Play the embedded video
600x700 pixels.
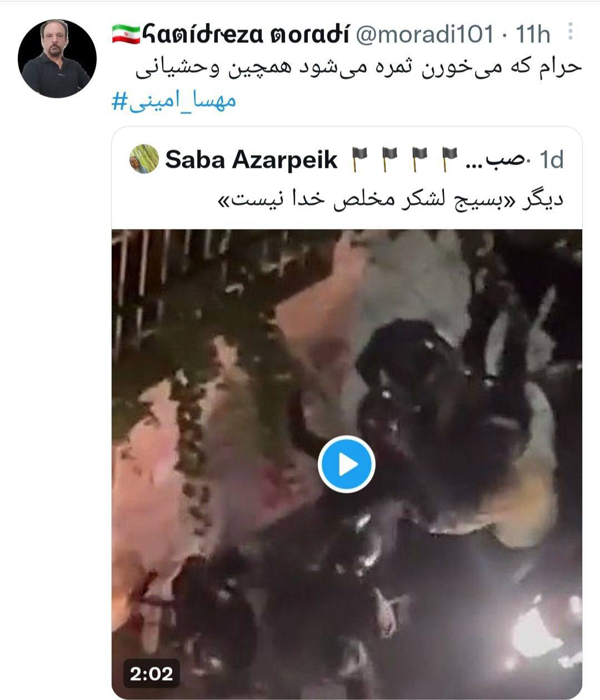pyautogui.click(x=347, y=464)
